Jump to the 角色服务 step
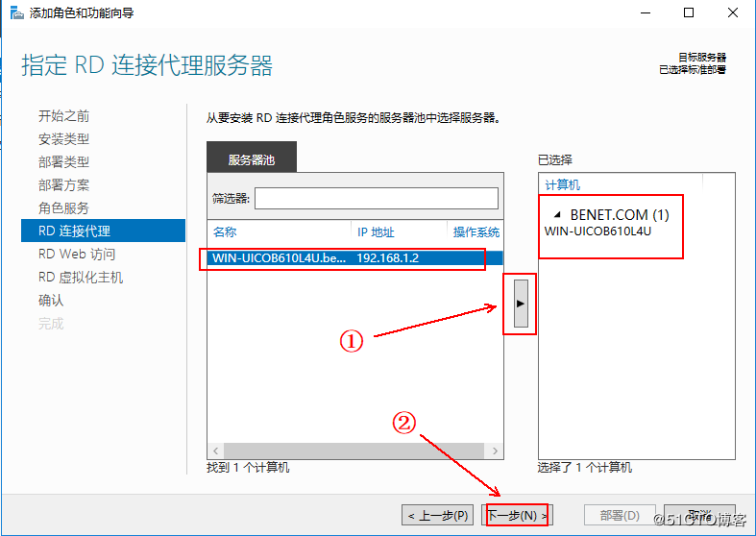 tap(63, 208)
